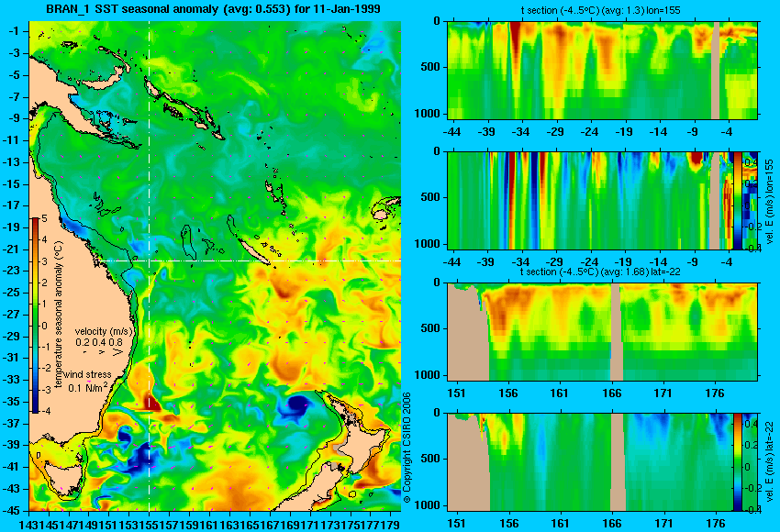This screenshot has width=780, height=532.
Task: Click the '151' tick under the lat=-22 temperature section
Action: (x=456, y=393)
